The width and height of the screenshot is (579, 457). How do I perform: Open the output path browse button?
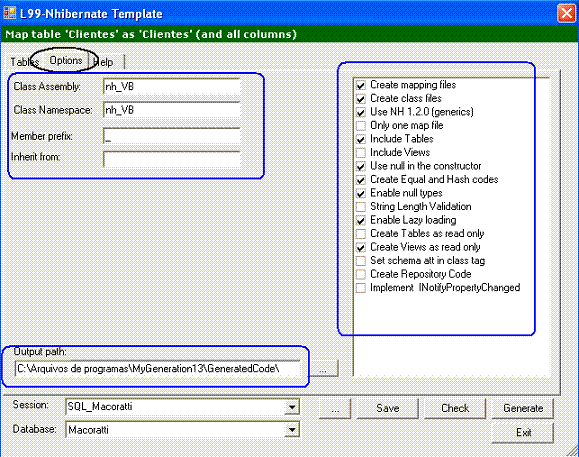[323, 368]
